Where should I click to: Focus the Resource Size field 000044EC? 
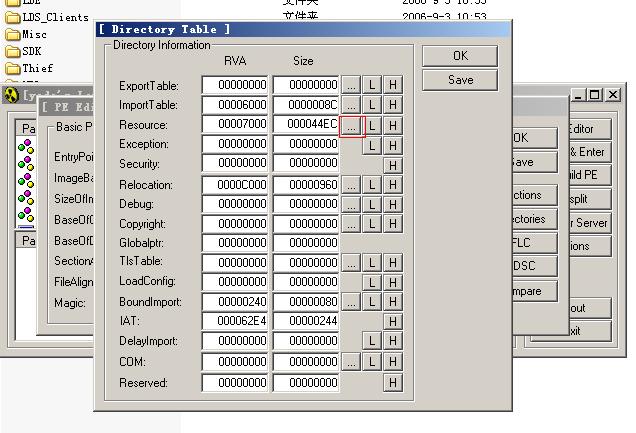tap(306, 124)
